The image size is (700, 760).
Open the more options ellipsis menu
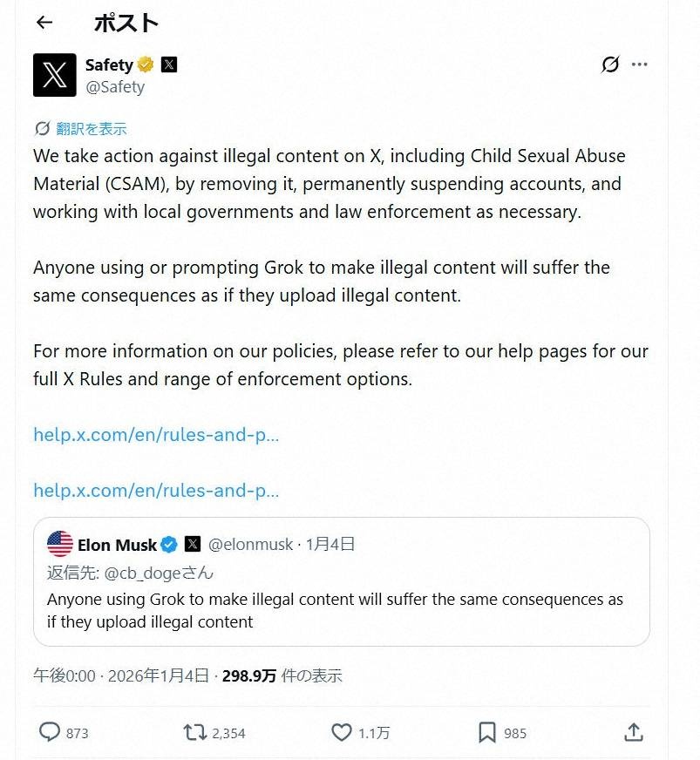[640, 64]
